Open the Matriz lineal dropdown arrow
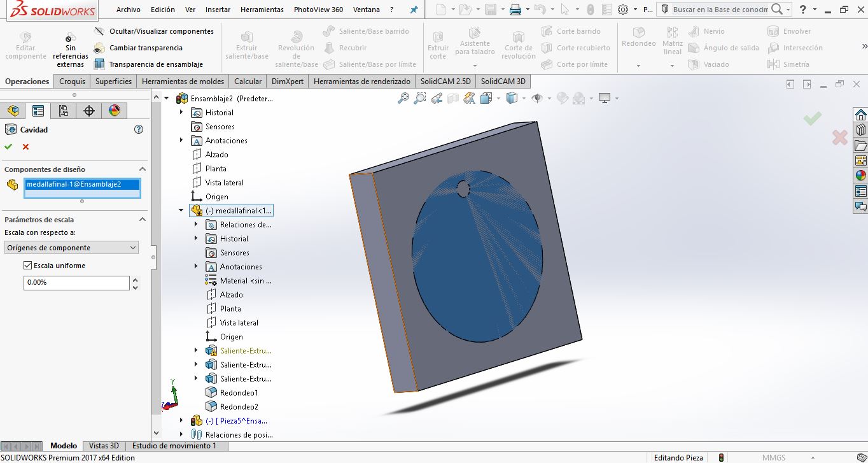868x463 pixels. [672, 66]
